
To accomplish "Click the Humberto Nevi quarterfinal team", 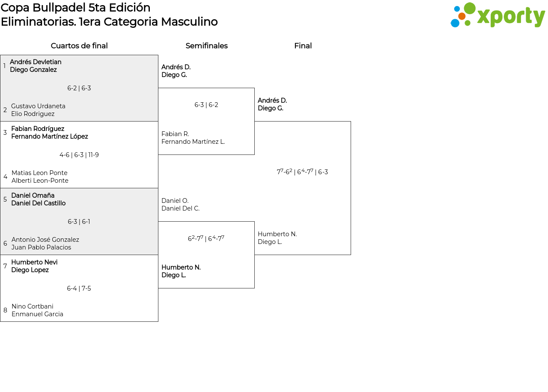I will (x=34, y=266).
